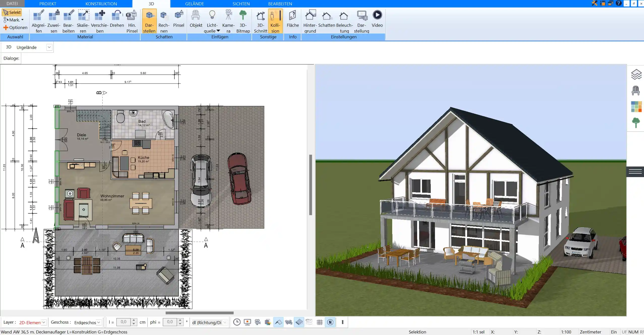Click the Optionen button

point(15,27)
